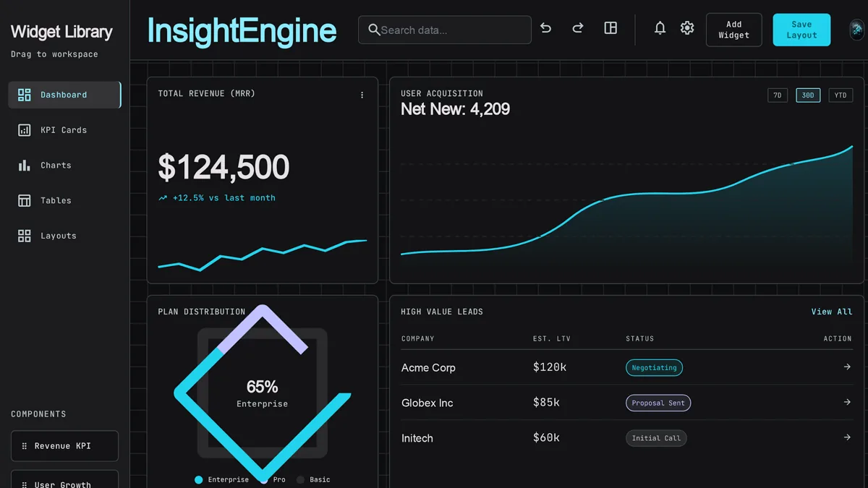Click the Add Widget button

click(733, 30)
